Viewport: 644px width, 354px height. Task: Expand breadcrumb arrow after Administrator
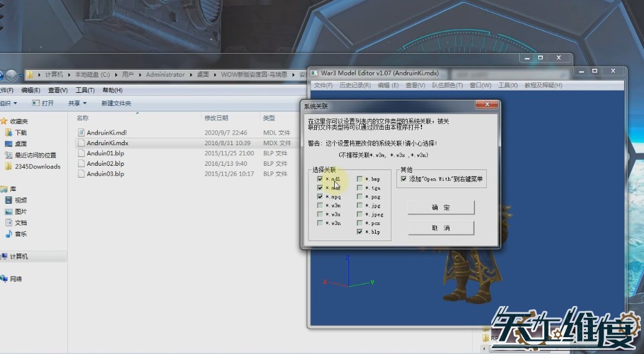[x=190, y=75]
